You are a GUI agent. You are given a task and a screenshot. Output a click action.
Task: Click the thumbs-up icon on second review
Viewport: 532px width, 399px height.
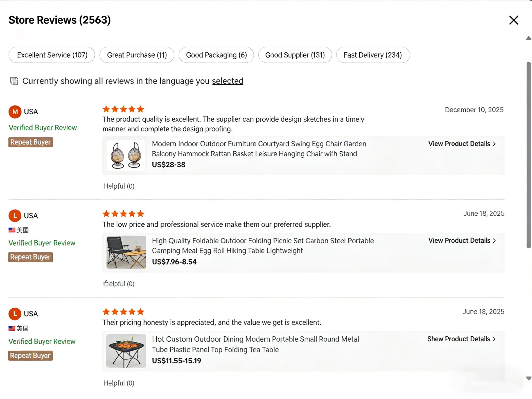click(106, 284)
